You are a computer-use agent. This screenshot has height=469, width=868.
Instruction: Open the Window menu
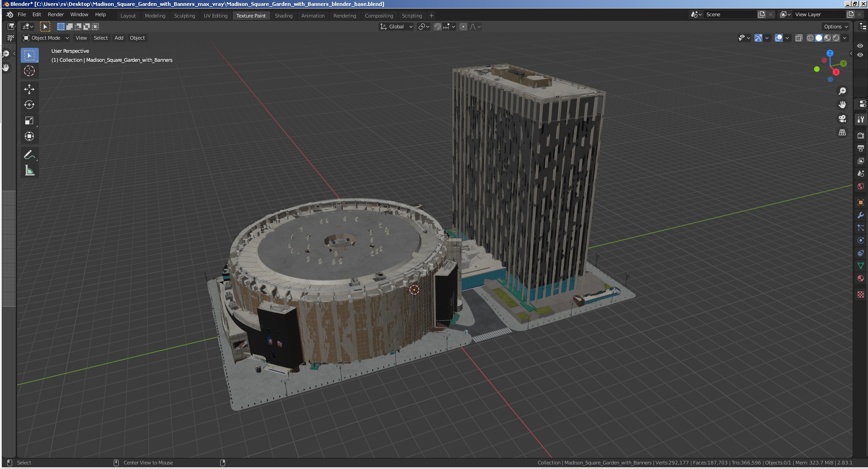pos(79,14)
